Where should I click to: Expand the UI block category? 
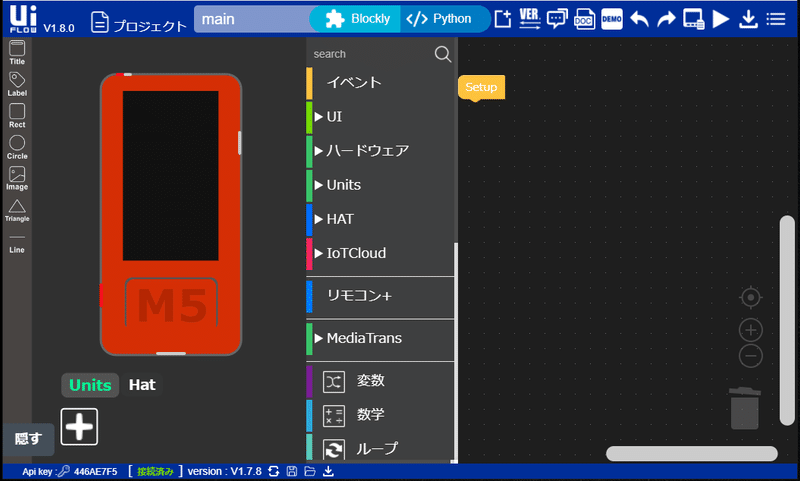click(380, 117)
